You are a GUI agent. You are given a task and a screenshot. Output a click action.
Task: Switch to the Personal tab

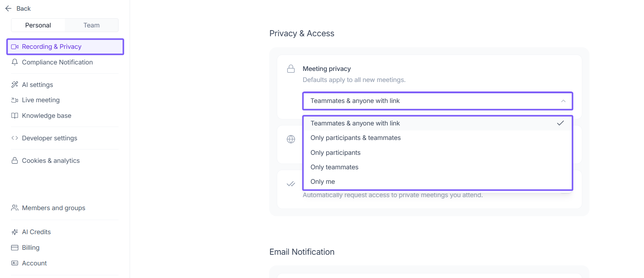[x=38, y=25]
